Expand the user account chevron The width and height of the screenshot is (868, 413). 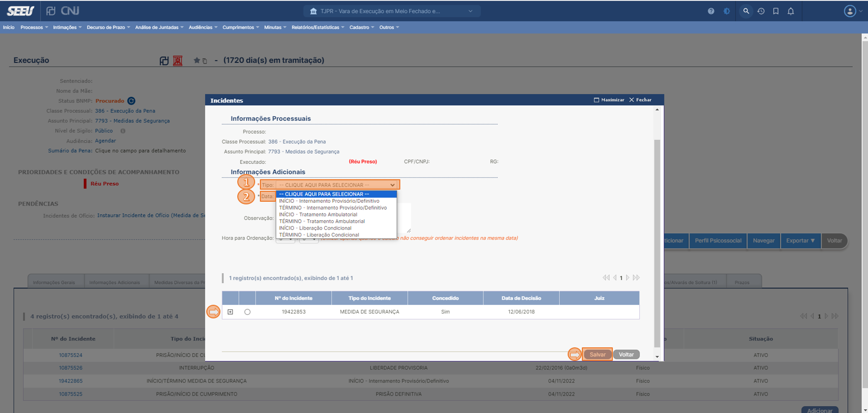(861, 12)
